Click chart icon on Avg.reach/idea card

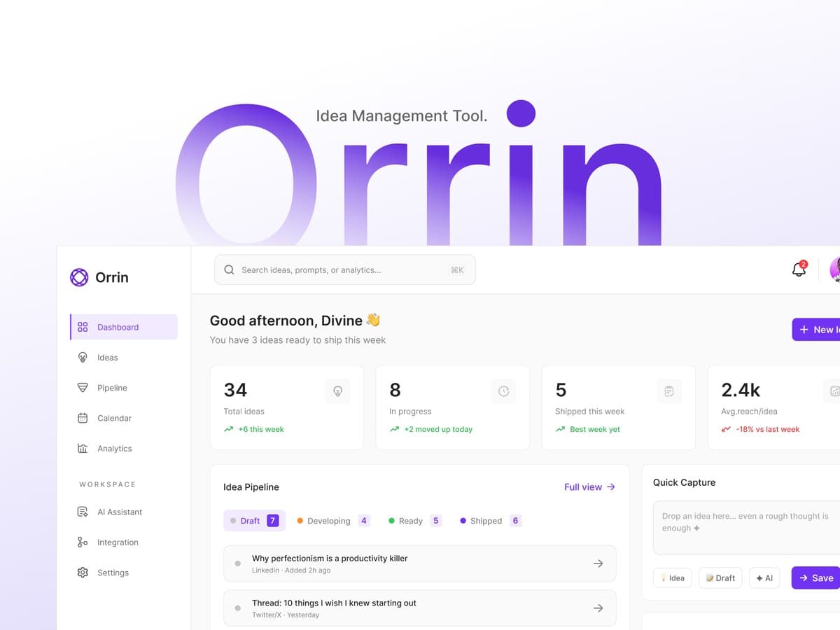click(x=833, y=391)
